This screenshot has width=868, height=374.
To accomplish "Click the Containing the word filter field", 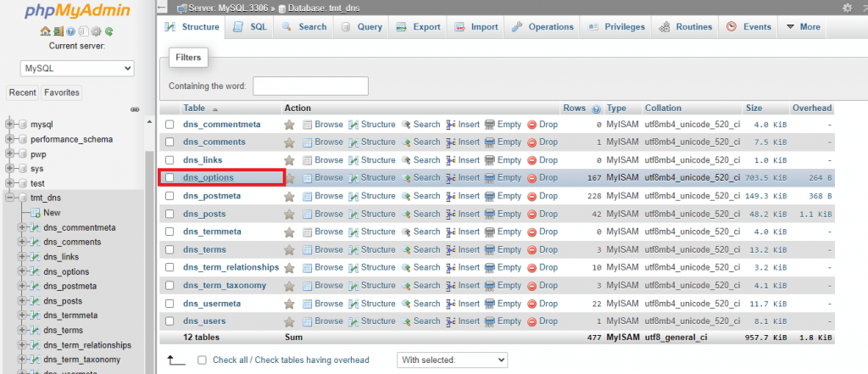I will point(310,86).
